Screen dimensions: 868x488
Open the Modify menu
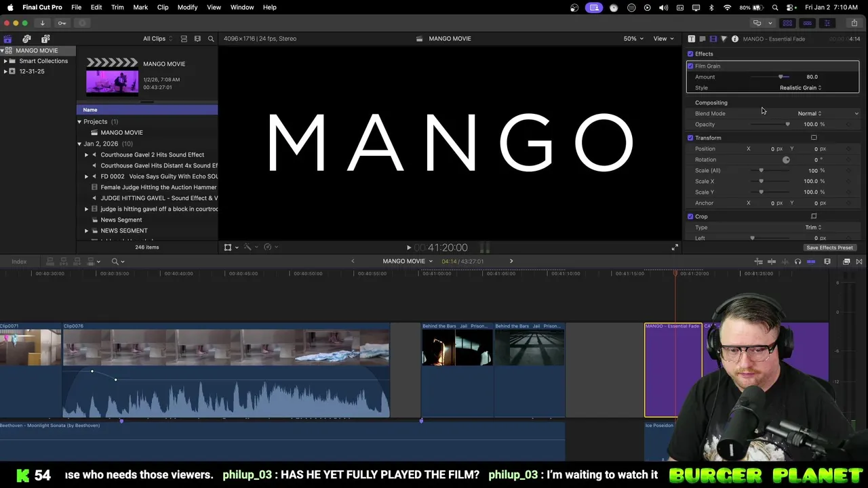click(x=187, y=7)
